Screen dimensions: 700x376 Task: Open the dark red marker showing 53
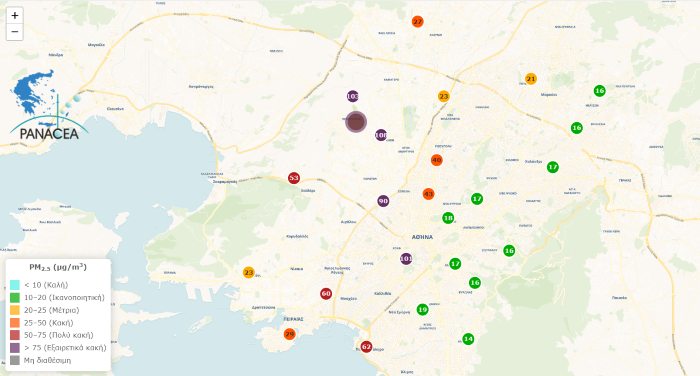[293, 178]
